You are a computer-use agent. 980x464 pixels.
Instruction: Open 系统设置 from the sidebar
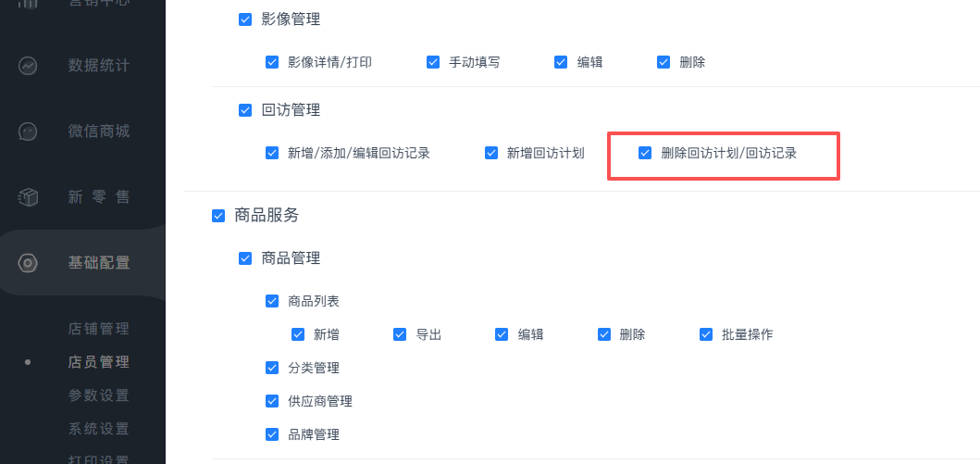98,429
